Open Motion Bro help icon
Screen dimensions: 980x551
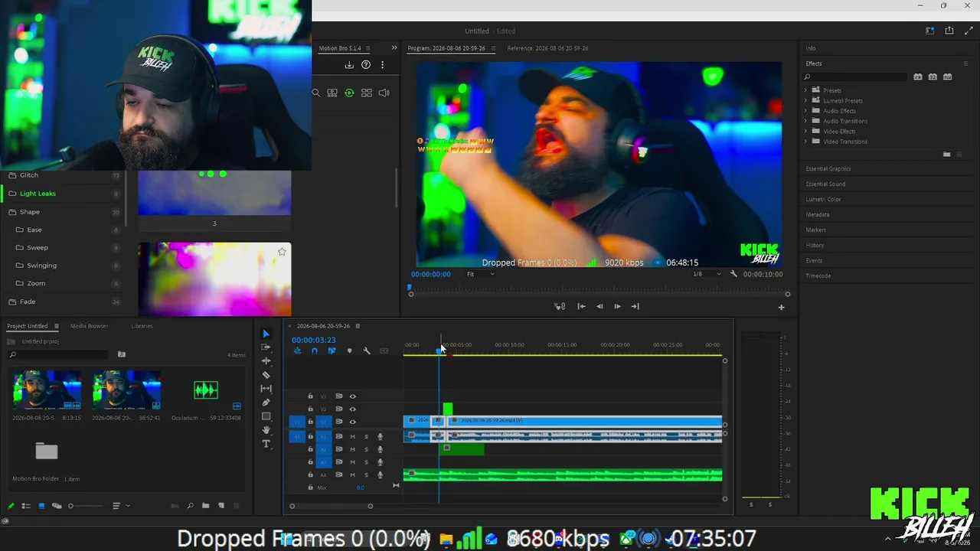click(366, 65)
